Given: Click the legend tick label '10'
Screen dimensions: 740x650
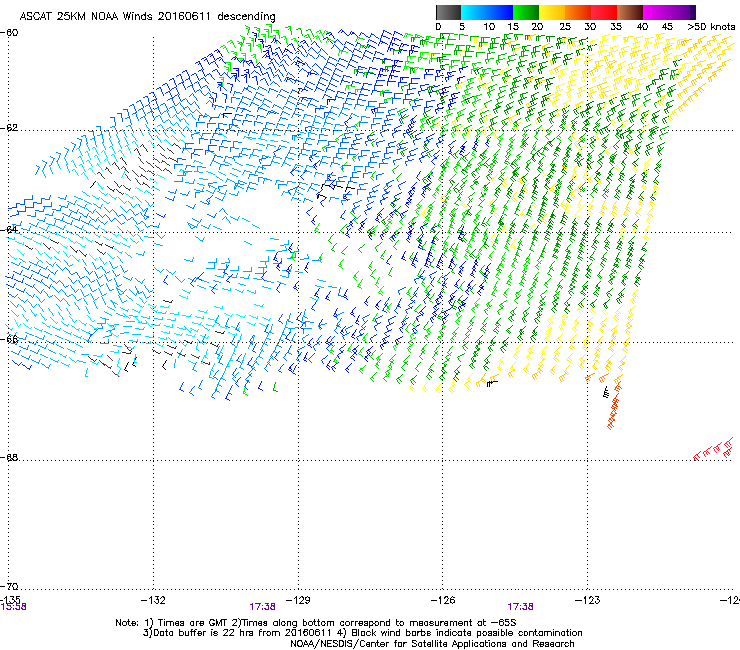Looking at the screenshot, I should tap(488, 26).
